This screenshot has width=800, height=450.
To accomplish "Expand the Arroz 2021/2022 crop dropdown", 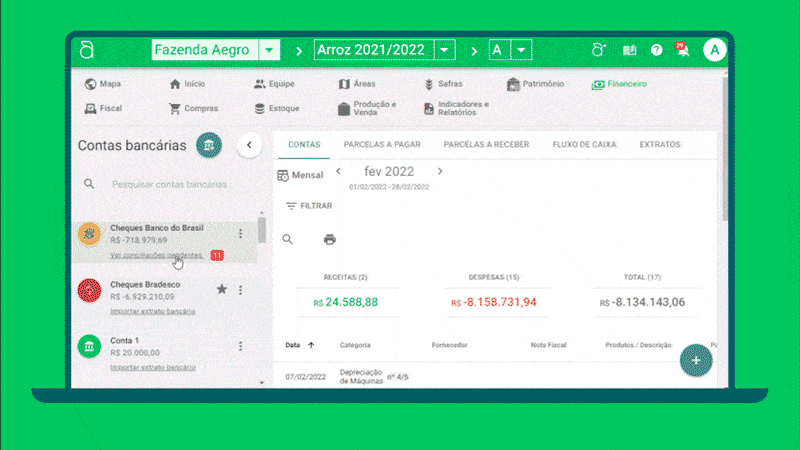I will (445, 50).
